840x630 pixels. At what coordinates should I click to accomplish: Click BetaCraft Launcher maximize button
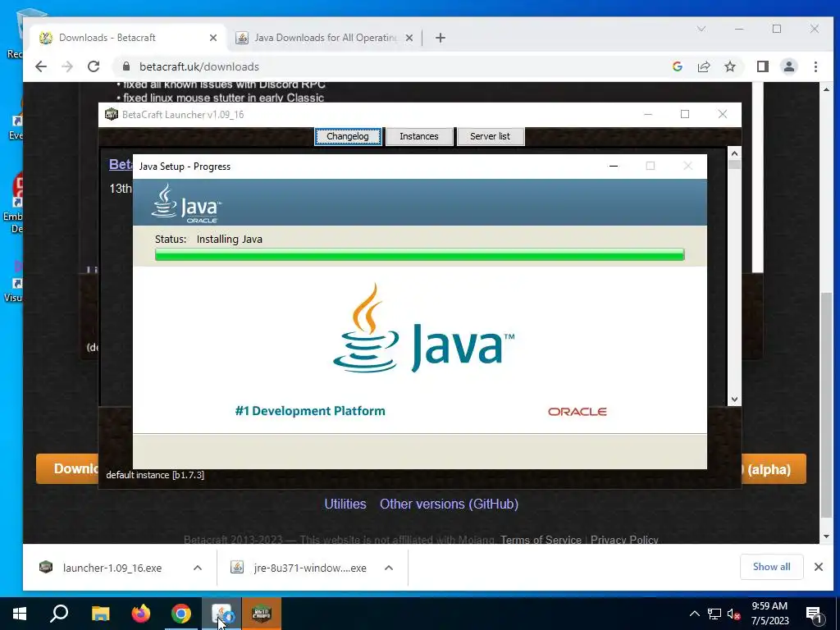[x=685, y=114]
